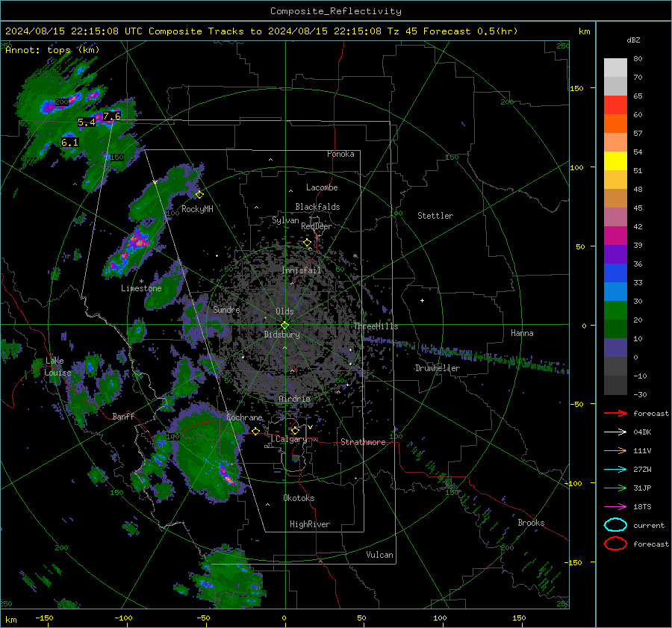Pick the purple 36-39 dBZ swatch

point(615,254)
